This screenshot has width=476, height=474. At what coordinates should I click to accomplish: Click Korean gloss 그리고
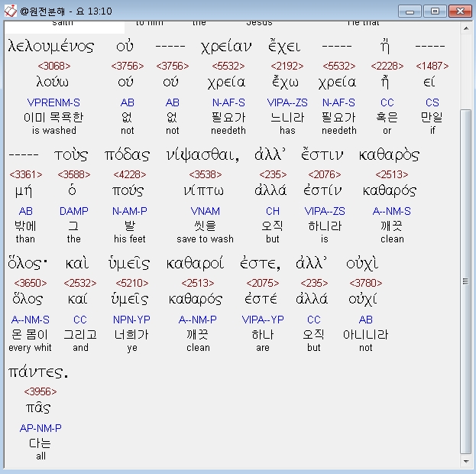point(80,335)
